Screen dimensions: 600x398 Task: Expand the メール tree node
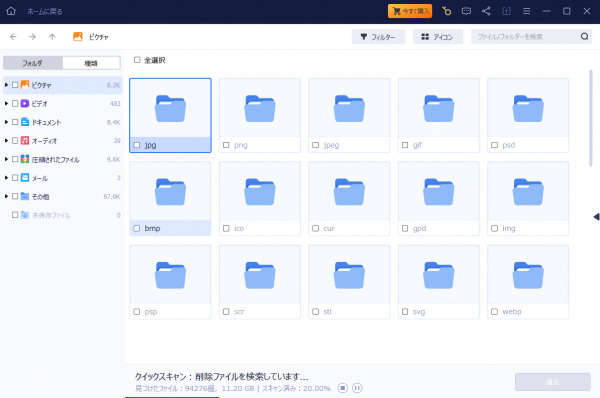pyautogui.click(x=6, y=178)
